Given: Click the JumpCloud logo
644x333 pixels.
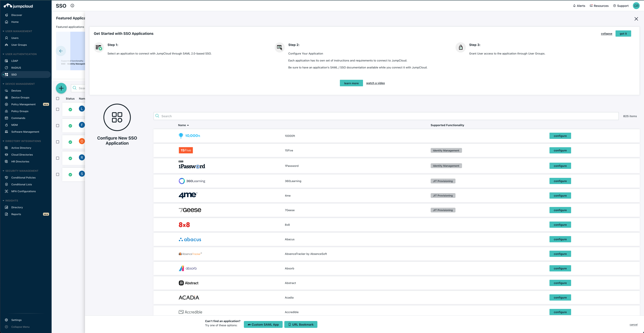Looking at the screenshot, I should click(18, 6).
